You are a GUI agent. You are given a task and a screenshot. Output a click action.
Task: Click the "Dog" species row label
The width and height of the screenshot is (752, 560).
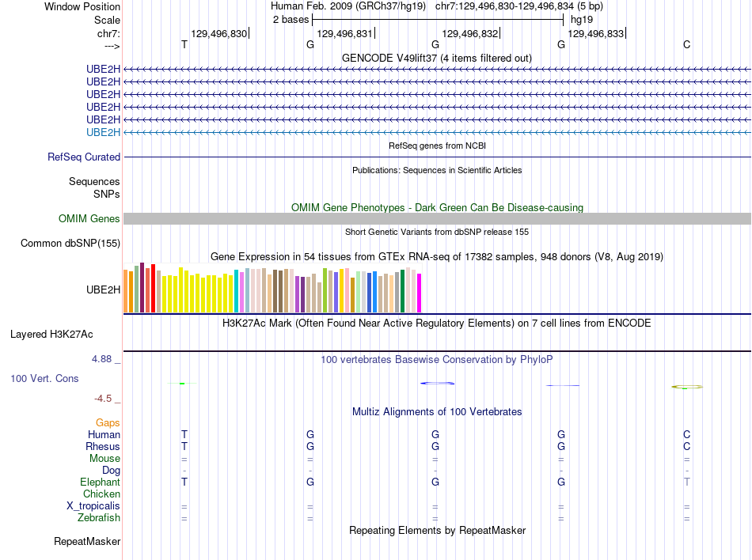click(111, 471)
